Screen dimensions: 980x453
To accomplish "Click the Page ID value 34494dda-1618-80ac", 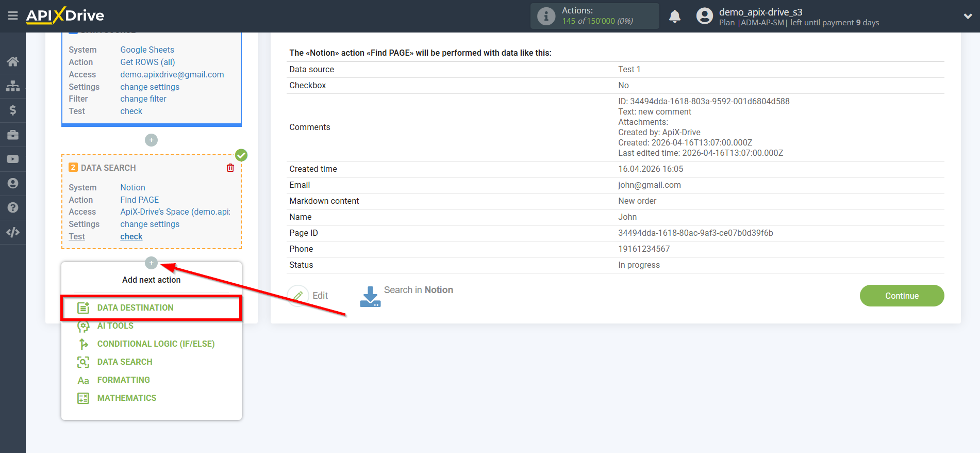I will 695,233.
